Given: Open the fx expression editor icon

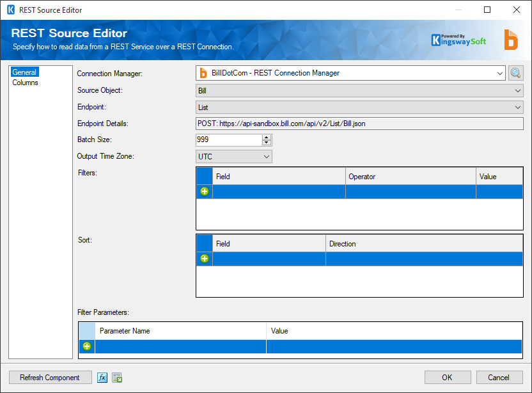Looking at the screenshot, I should 102,378.
